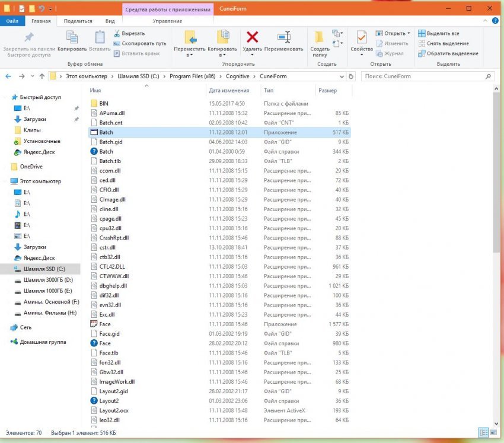Refresh the CuneiForm folder view
Screen dimensions: 504x443
(x=351, y=76)
